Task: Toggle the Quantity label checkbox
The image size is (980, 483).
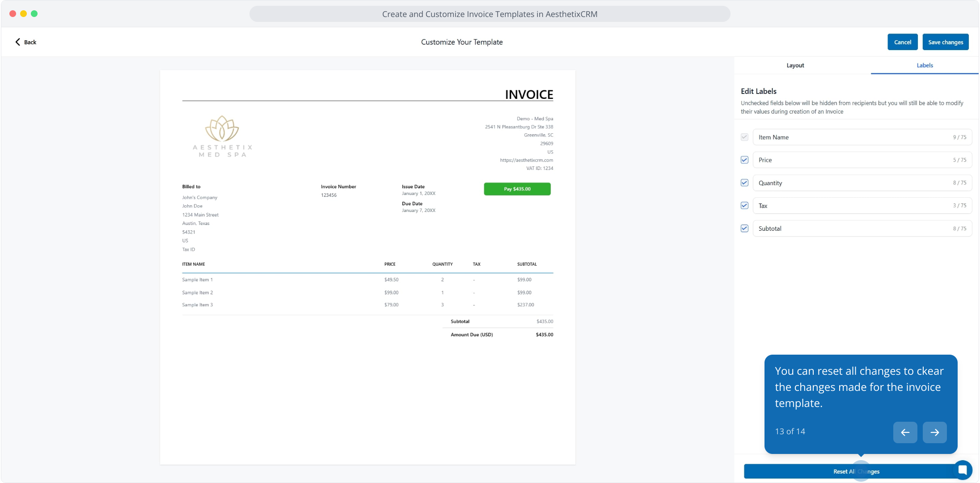Action: [x=744, y=183]
